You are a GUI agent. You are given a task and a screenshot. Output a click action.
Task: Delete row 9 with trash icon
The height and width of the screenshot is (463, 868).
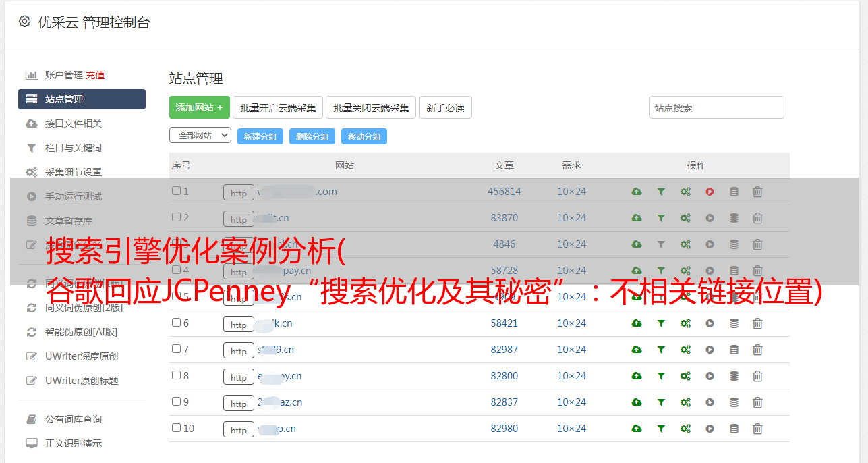pos(757,402)
